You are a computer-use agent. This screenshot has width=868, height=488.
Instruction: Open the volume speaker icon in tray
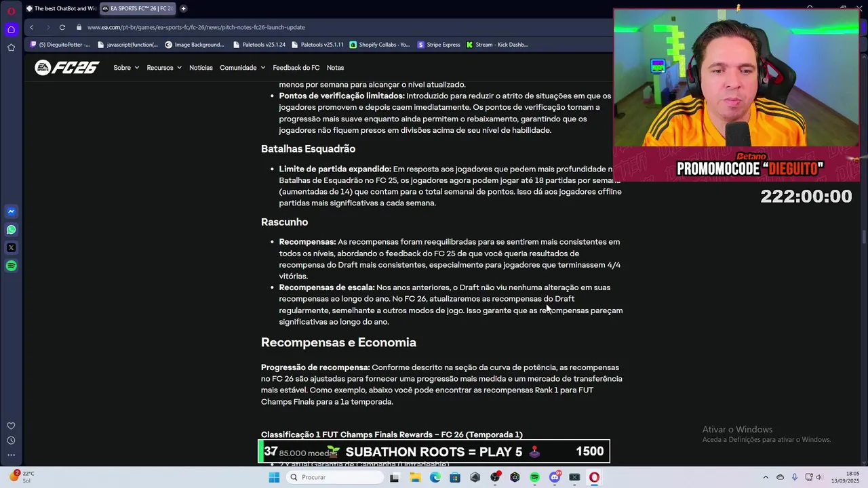[x=818, y=477]
